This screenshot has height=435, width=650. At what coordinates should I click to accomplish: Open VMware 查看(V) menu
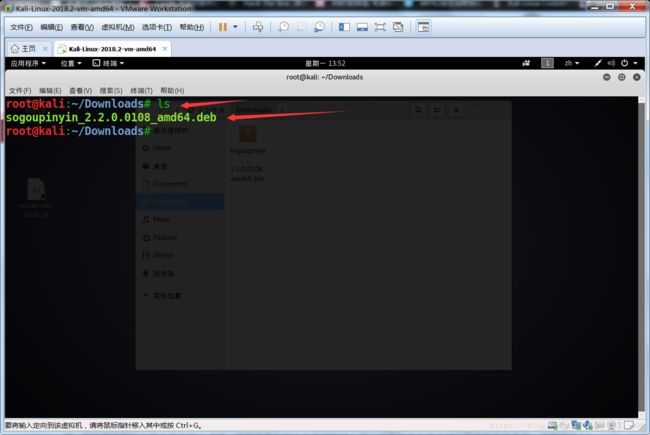(x=82, y=27)
